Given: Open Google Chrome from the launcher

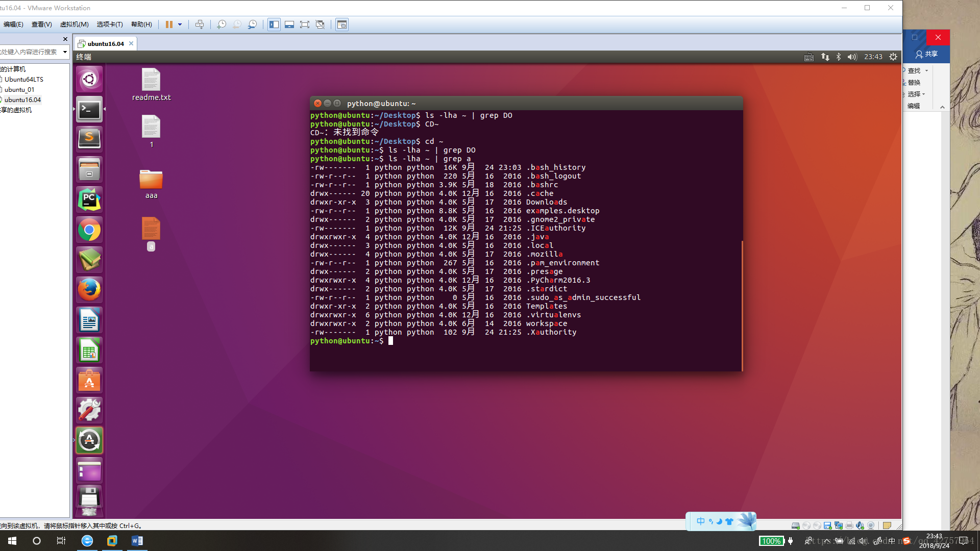Looking at the screenshot, I should pyautogui.click(x=89, y=230).
